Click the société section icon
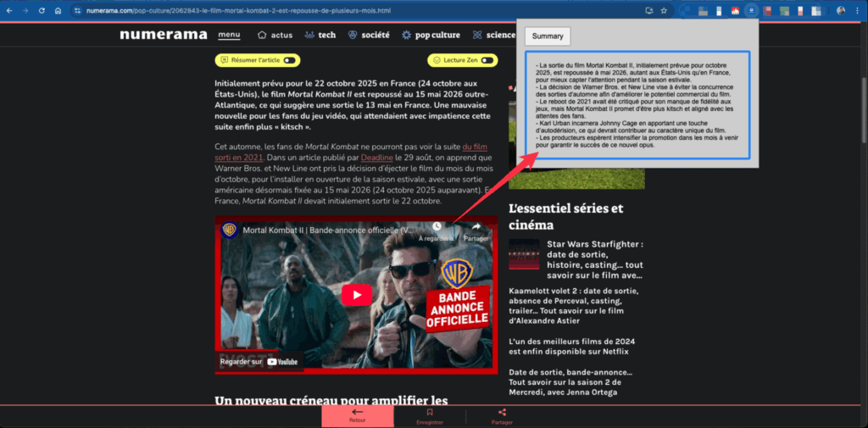Screen dimensions: 868x428 [x=352, y=35]
